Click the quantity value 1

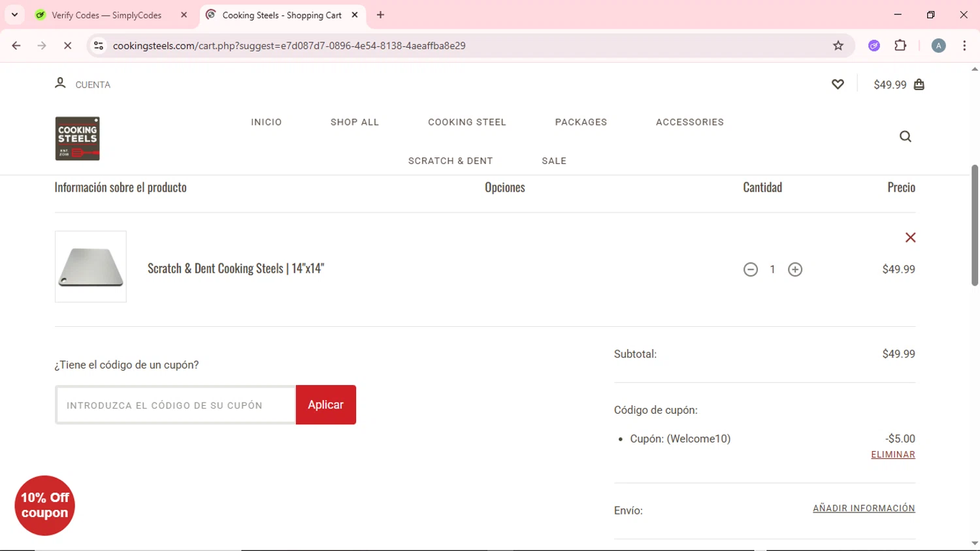(x=772, y=269)
